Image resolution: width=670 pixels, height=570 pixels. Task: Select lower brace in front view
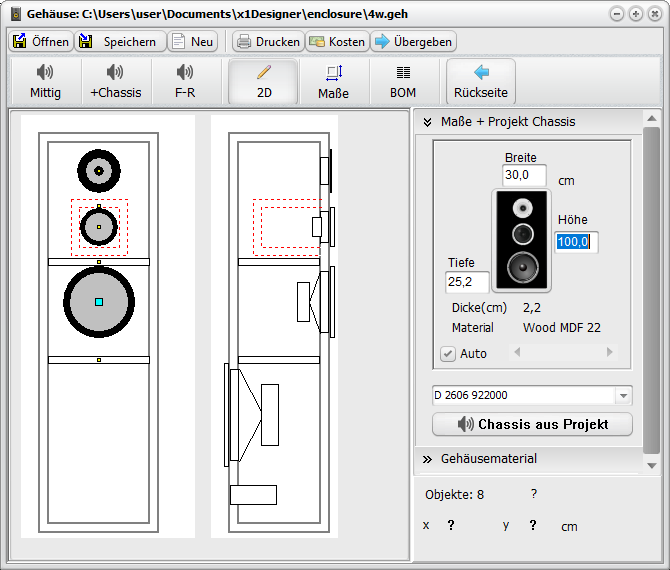(x=99, y=360)
